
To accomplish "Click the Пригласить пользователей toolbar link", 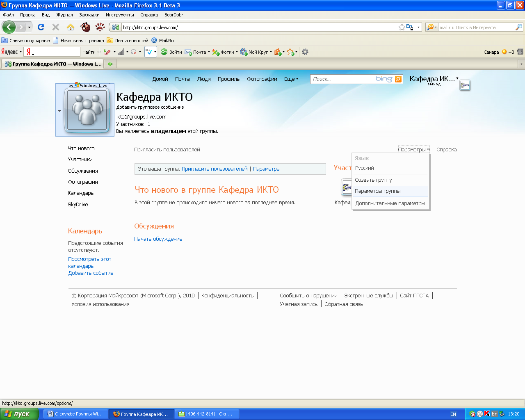I will pos(167,150).
